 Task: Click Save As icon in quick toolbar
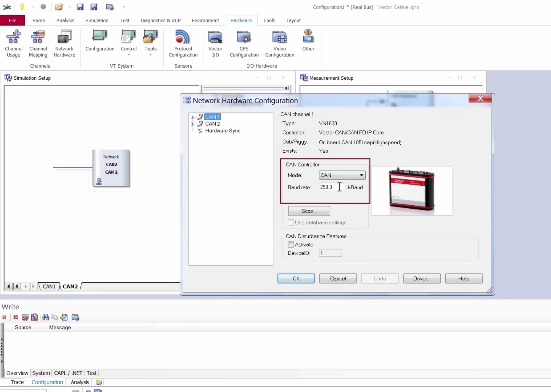coord(94,7)
